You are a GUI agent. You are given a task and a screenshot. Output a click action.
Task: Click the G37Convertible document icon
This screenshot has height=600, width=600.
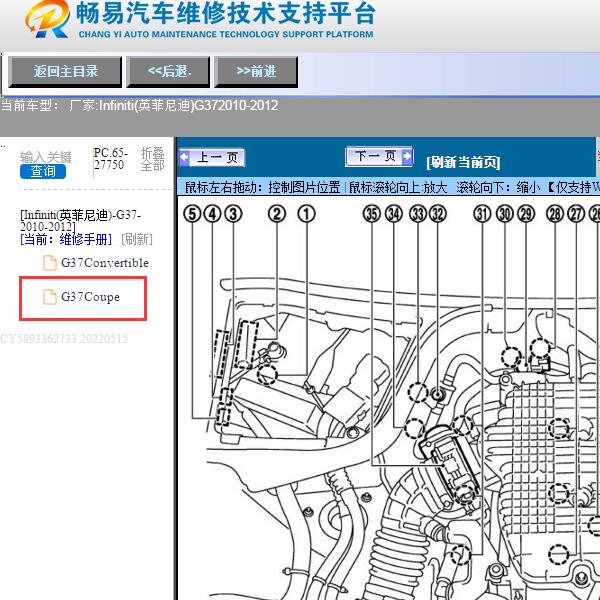tap(50, 263)
